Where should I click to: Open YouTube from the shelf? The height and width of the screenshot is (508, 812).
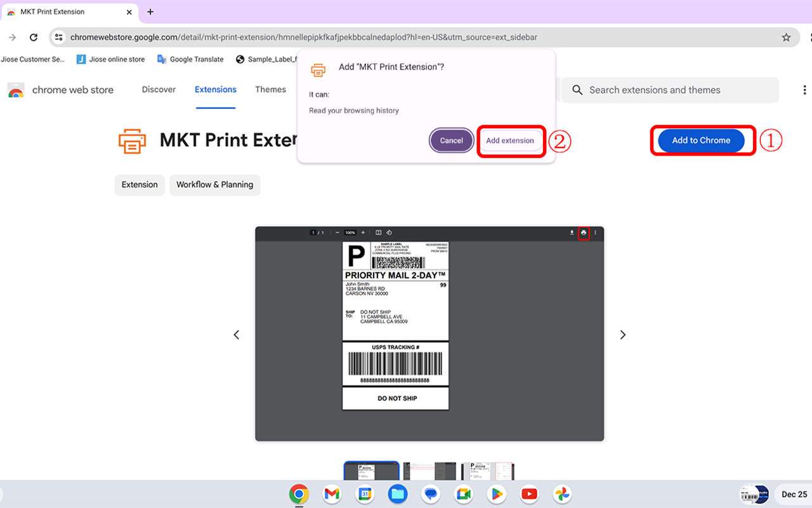pyautogui.click(x=530, y=494)
